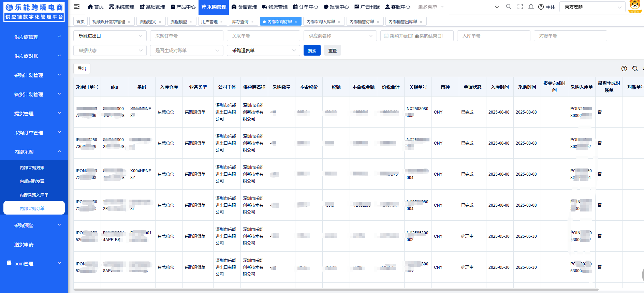Open the 乐能进出口 company dropdown
Screen dimensions: 644x293
(110, 36)
